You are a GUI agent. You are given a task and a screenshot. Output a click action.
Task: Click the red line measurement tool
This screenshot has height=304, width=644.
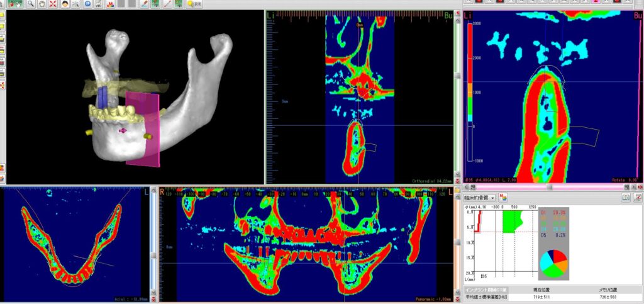tap(167, 4)
